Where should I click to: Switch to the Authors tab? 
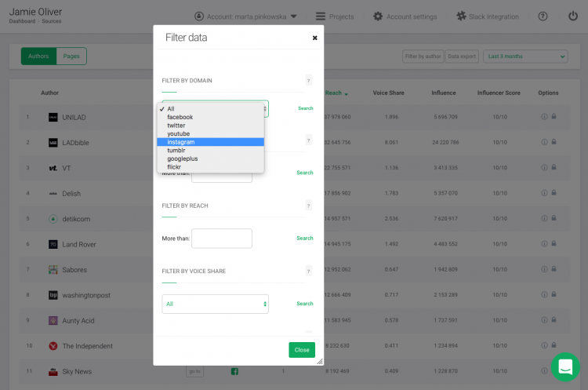tap(38, 56)
